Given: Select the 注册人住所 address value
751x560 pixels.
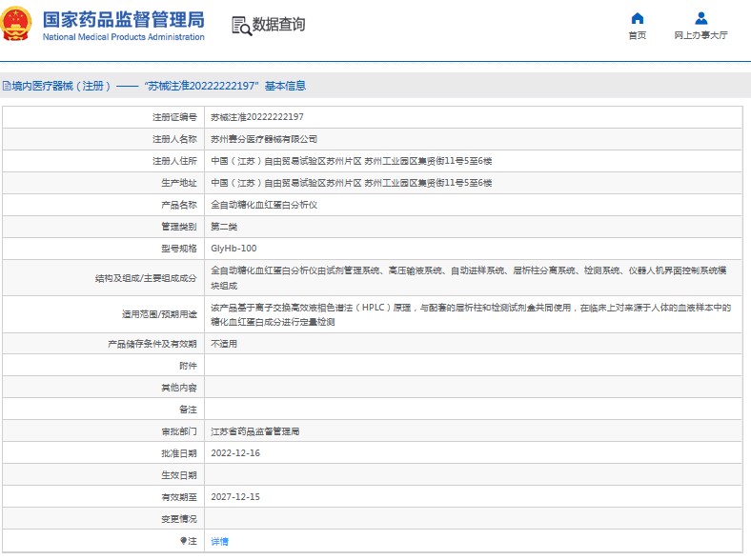Looking at the screenshot, I should (x=351, y=161).
